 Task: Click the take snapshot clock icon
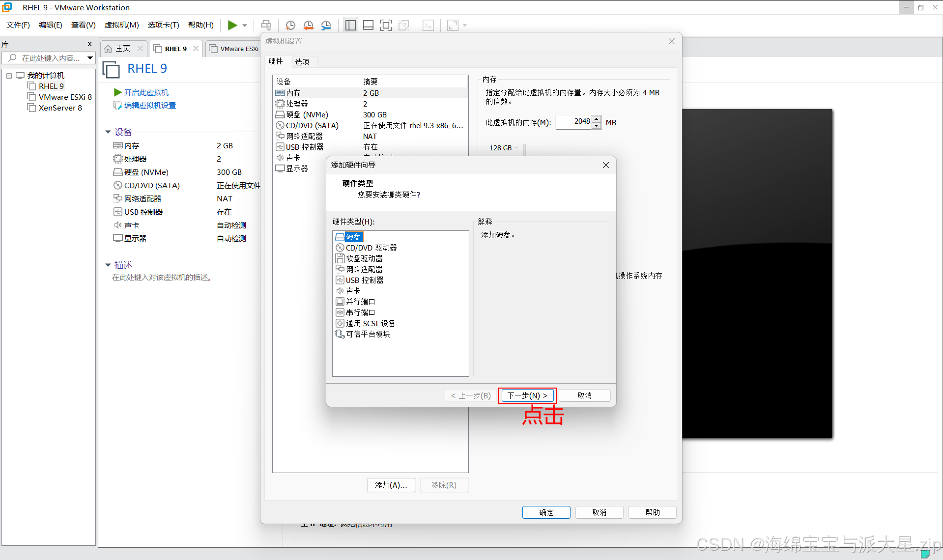click(290, 25)
